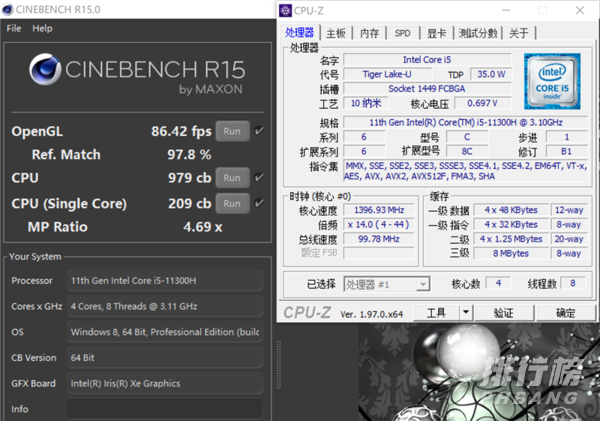Open the Help menu in Cinebench
The height and width of the screenshot is (421, 600).
[x=42, y=29]
